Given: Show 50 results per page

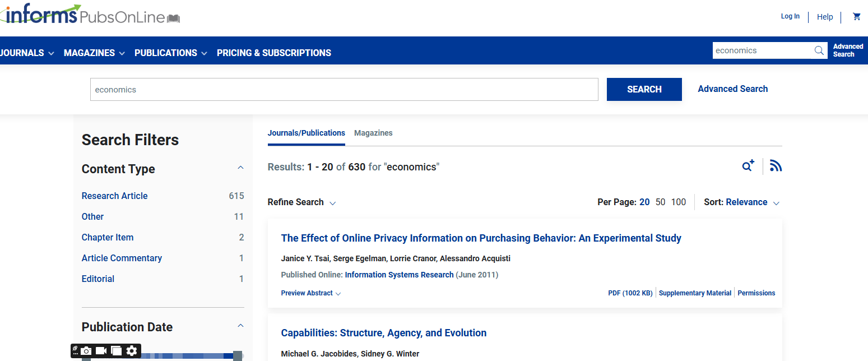Looking at the screenshot, I should pyautogui.click(x=660, y=202).
